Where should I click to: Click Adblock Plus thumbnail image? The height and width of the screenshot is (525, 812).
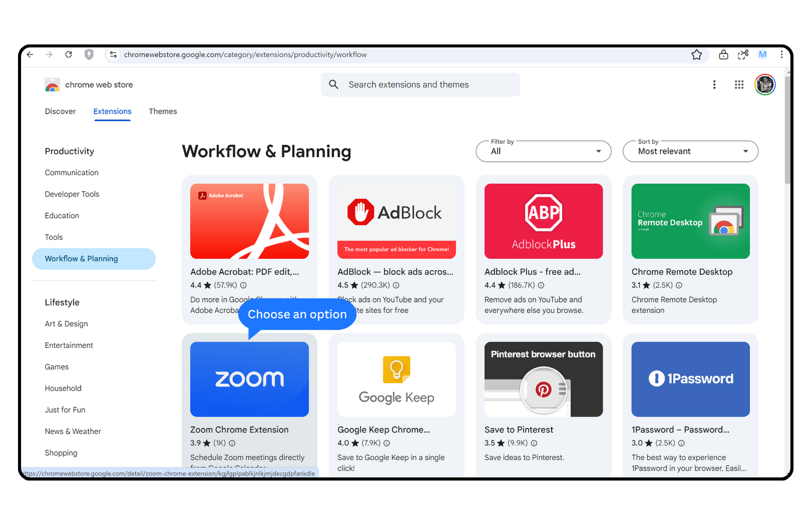click(x=544, y=221)
